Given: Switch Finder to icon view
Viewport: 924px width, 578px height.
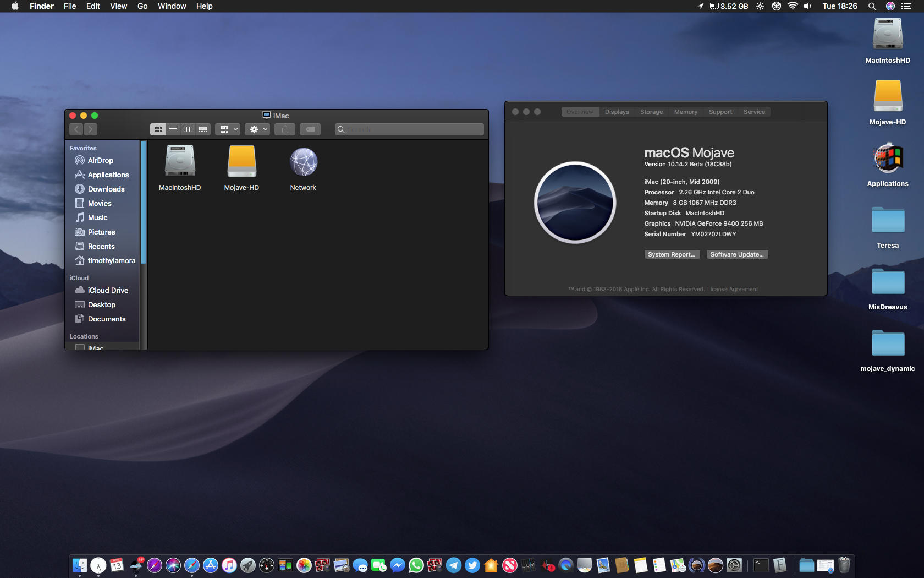Looking at the screenshot, I should click(158, 129).
